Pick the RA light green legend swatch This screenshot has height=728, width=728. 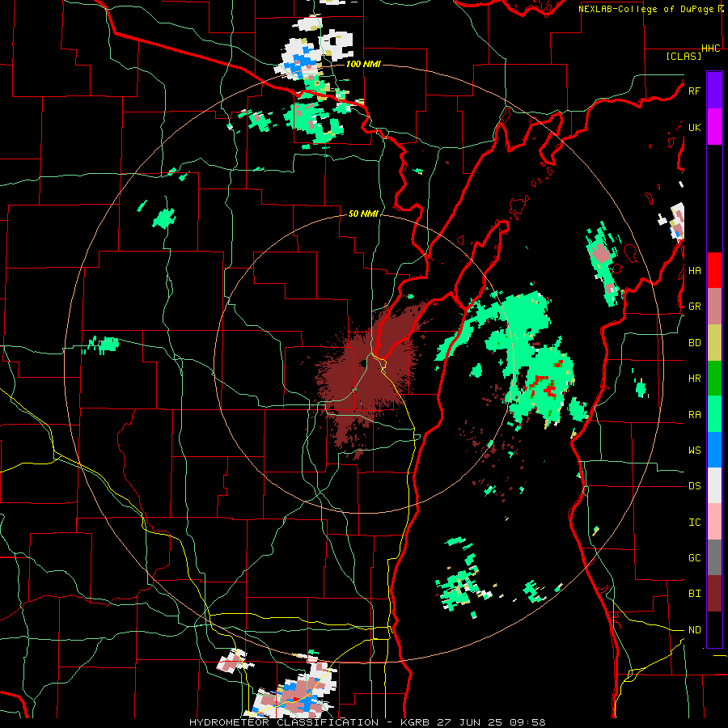click(714, 414)
